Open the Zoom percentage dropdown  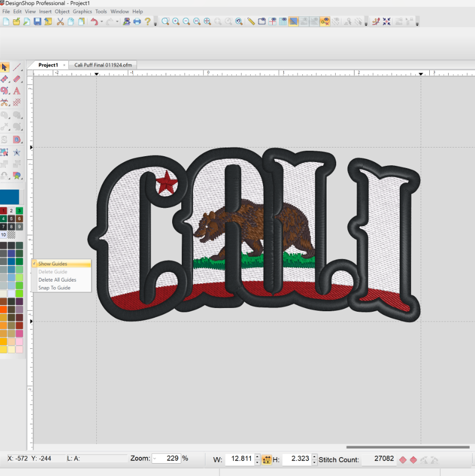coord(155,459)
